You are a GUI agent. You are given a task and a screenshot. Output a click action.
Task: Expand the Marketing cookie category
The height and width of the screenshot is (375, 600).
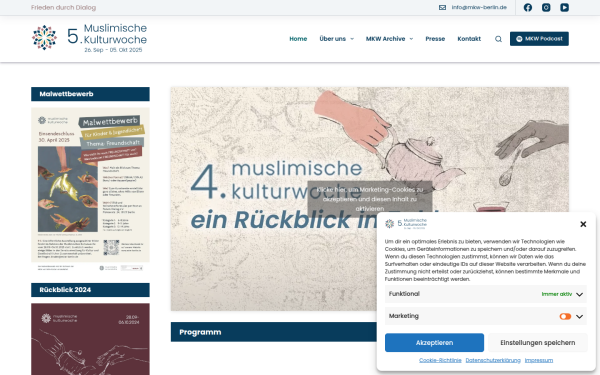coord(579,316)
